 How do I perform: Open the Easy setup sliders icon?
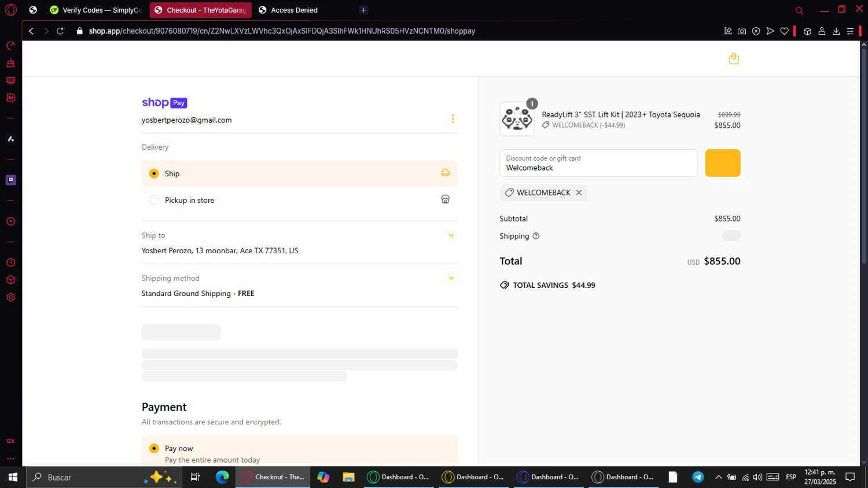click(x=850, y=31)
